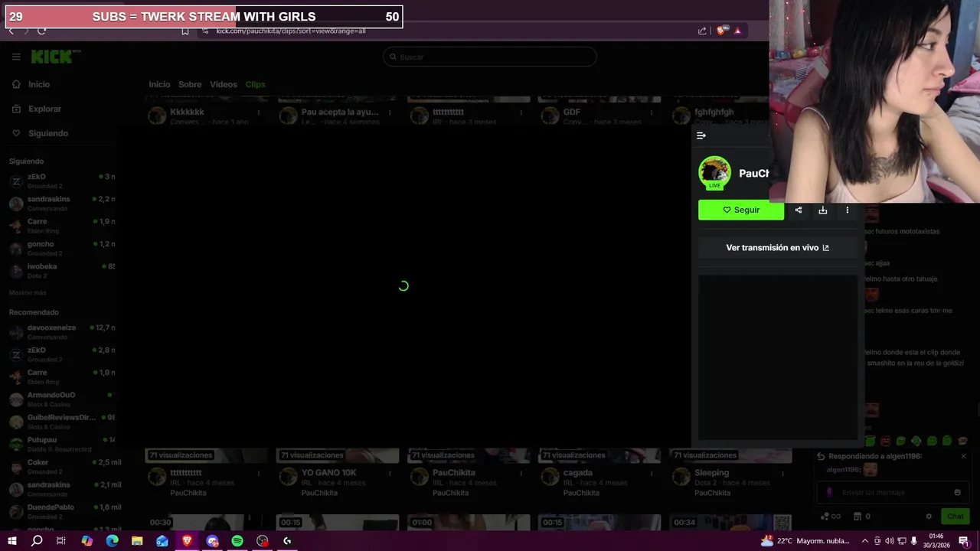
Task: Download the clip using download icon
Action: coord(823,210)
